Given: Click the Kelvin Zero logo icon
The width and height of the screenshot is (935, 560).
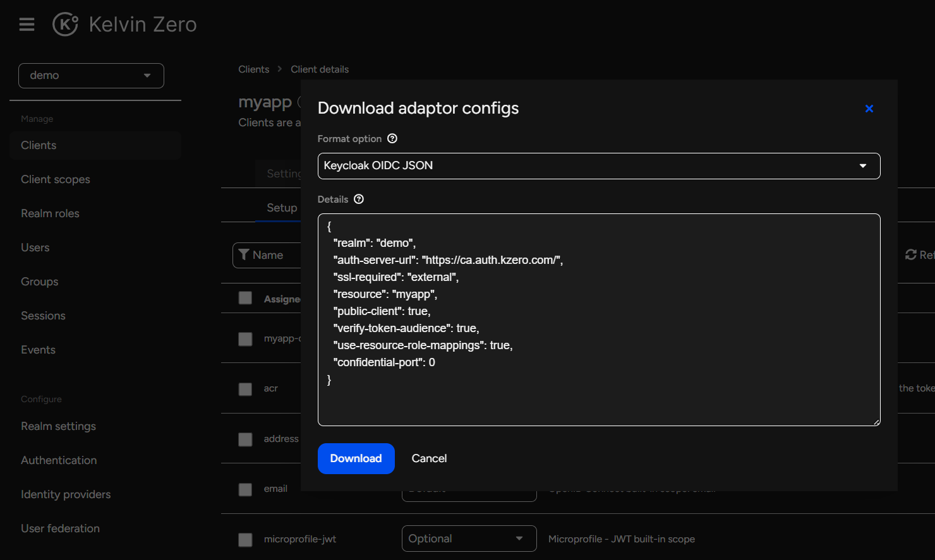Looking at the screenshot, I should pyautogui.click(x=65, y=25).
